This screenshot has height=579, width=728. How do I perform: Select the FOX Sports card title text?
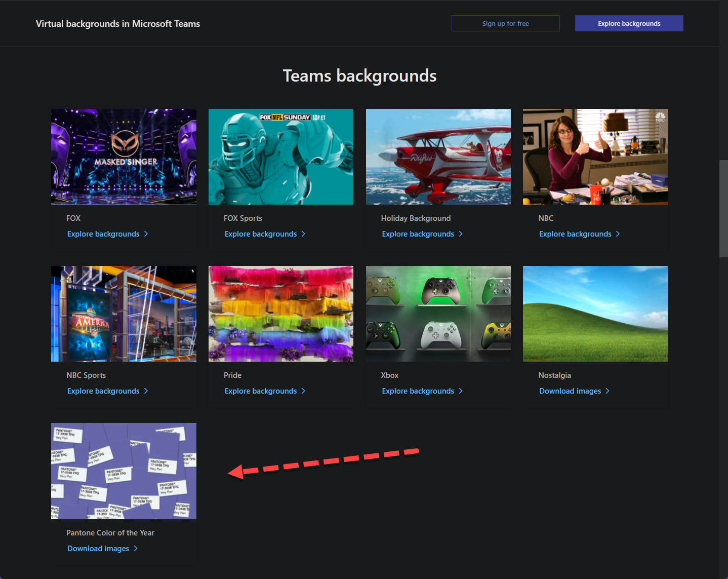[243, 218]
